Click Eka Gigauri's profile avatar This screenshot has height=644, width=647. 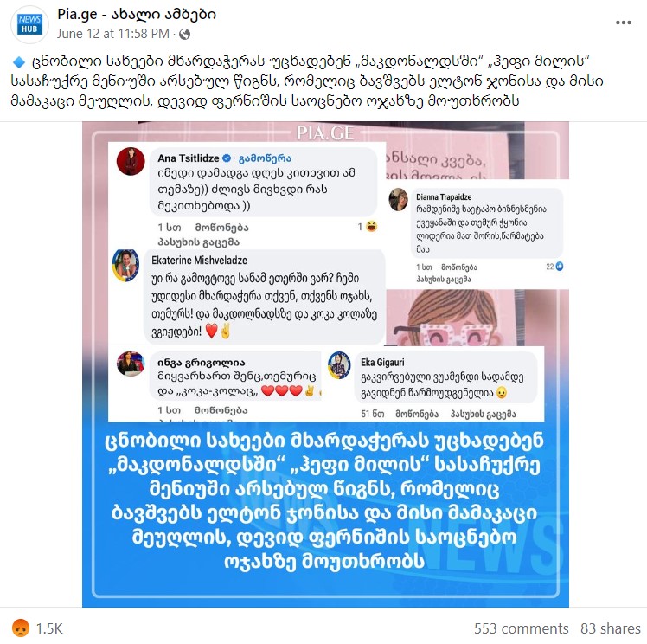coord(339,365)
